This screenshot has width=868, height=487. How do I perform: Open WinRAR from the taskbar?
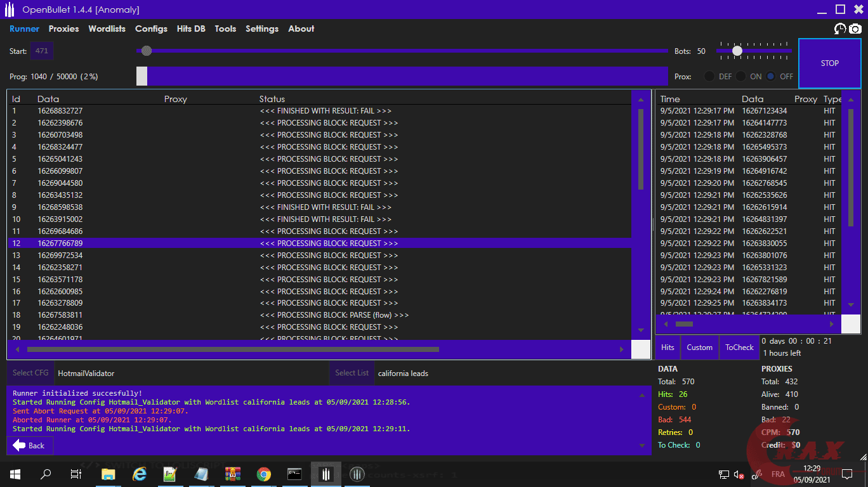tap(233, 474)
